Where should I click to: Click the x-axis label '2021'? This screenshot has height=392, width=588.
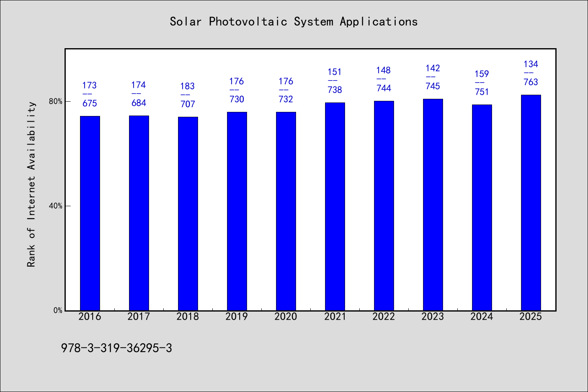click(335, 316)
